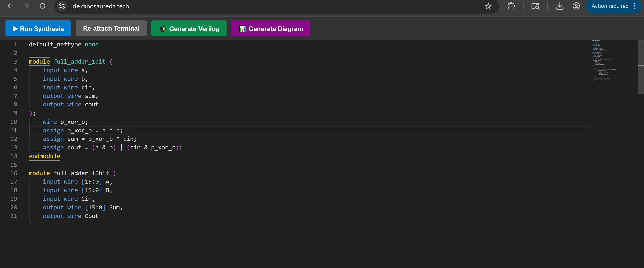Open the three-dot browser menu
The width and height of the screenshot is (644, 268).
[x=635, y=6]
